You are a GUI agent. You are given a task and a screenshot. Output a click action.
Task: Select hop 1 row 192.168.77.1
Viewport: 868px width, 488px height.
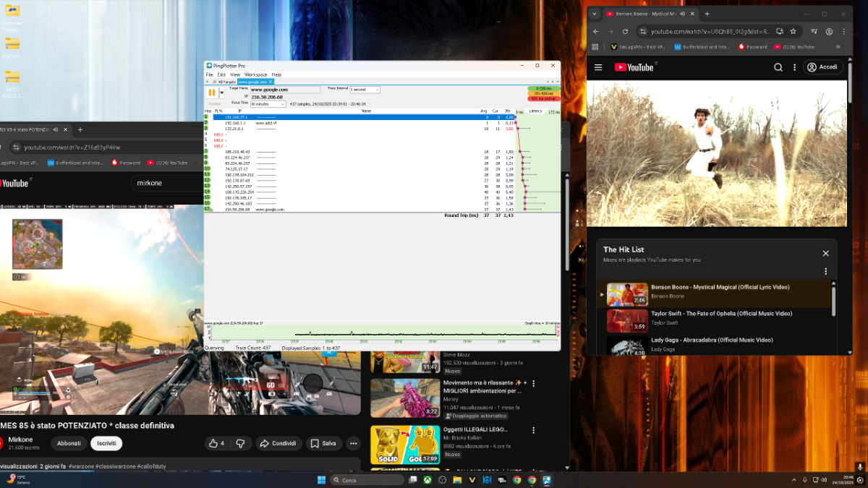[237, 116]
